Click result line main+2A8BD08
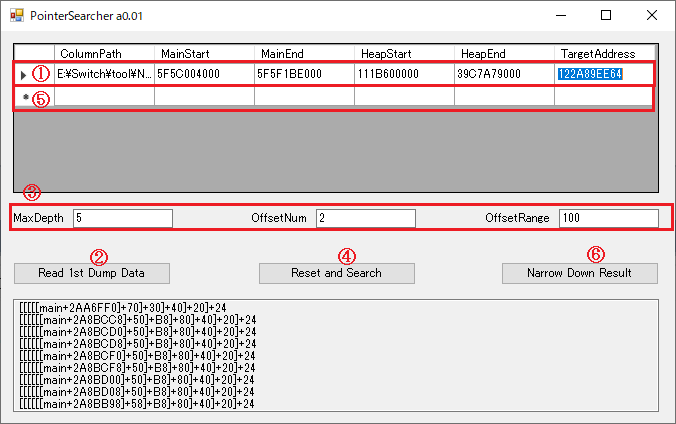Viewport: 676px width, 424px height. (138, 392)
